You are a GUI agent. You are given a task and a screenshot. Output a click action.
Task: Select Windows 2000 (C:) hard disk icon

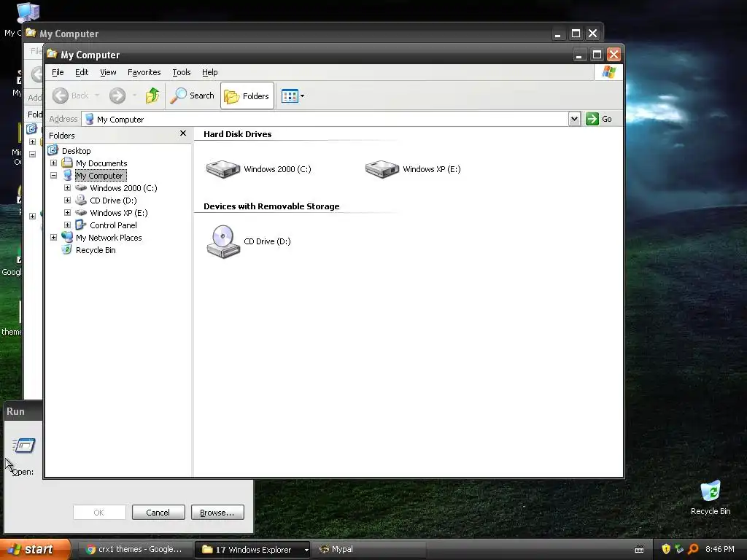(223, 169)
